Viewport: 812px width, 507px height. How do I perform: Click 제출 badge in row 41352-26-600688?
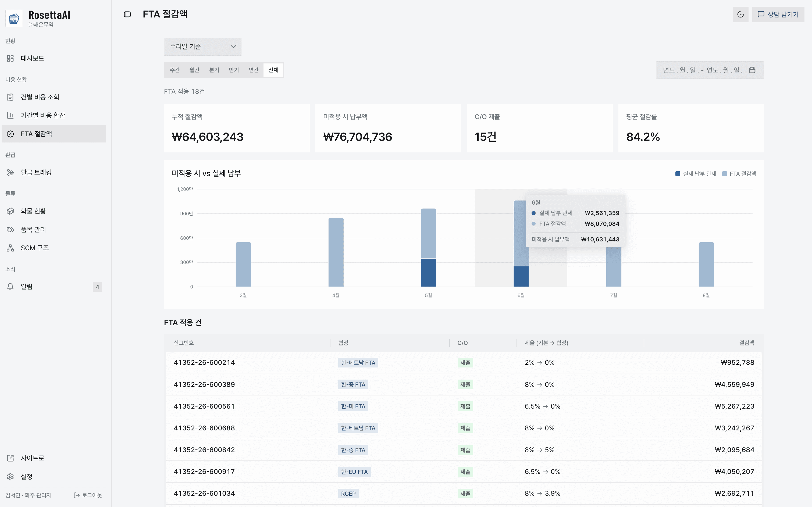(465, 428)
